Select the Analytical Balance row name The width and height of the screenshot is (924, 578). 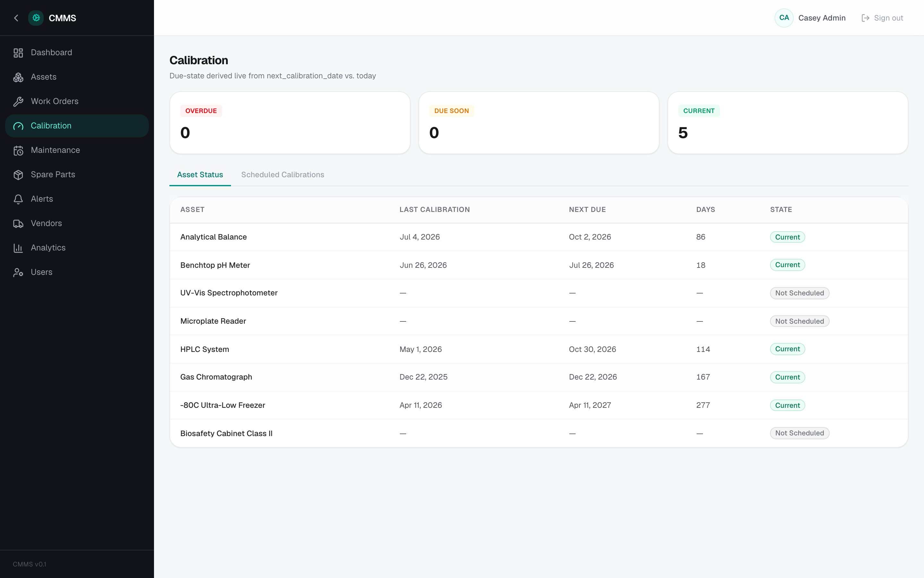213,237
